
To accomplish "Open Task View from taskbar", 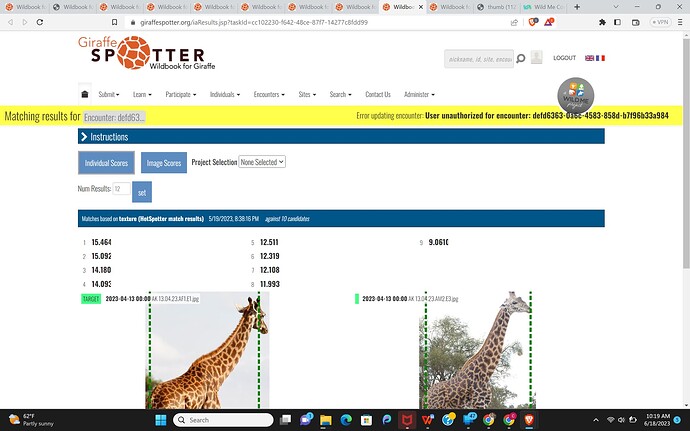I will (x=286, y=420).
